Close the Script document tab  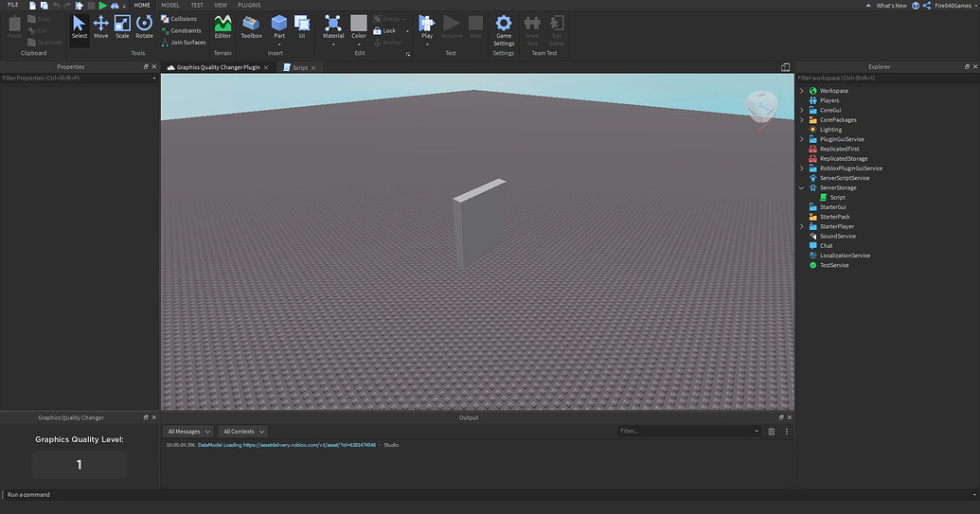click(313, 68)
